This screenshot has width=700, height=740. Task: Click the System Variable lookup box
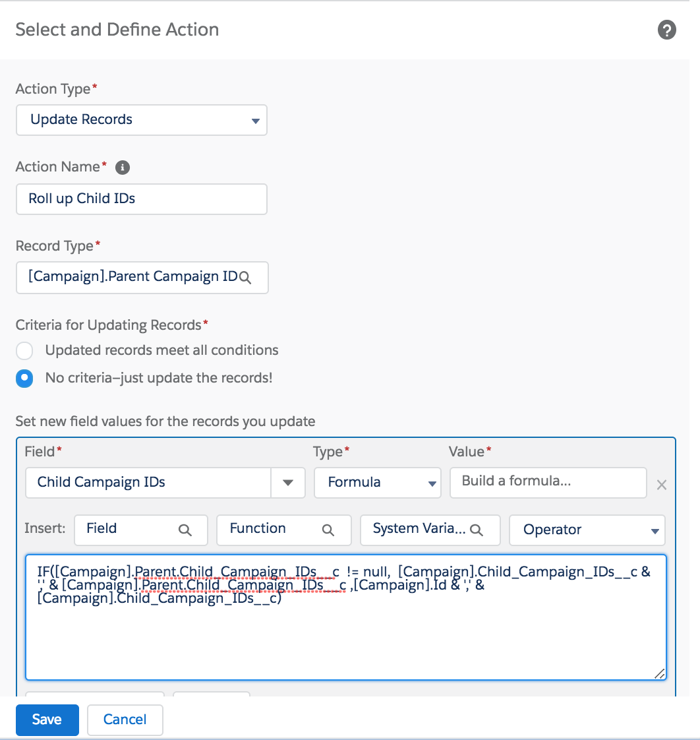[x=430, y=530]
